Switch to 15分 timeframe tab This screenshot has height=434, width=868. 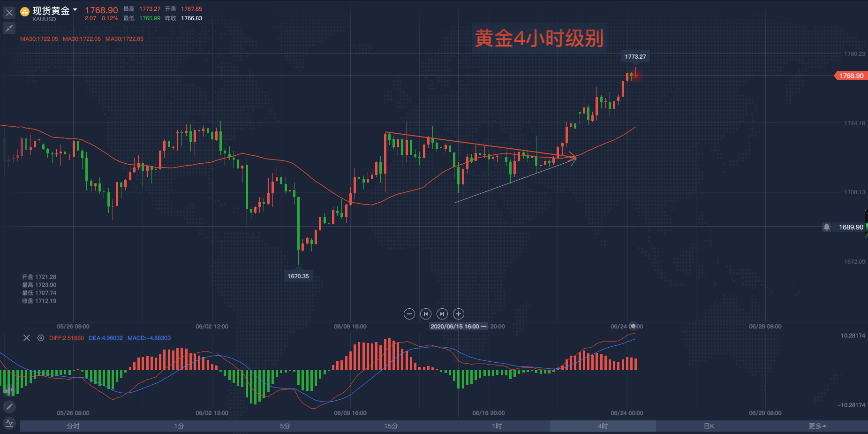click(391, 426)
